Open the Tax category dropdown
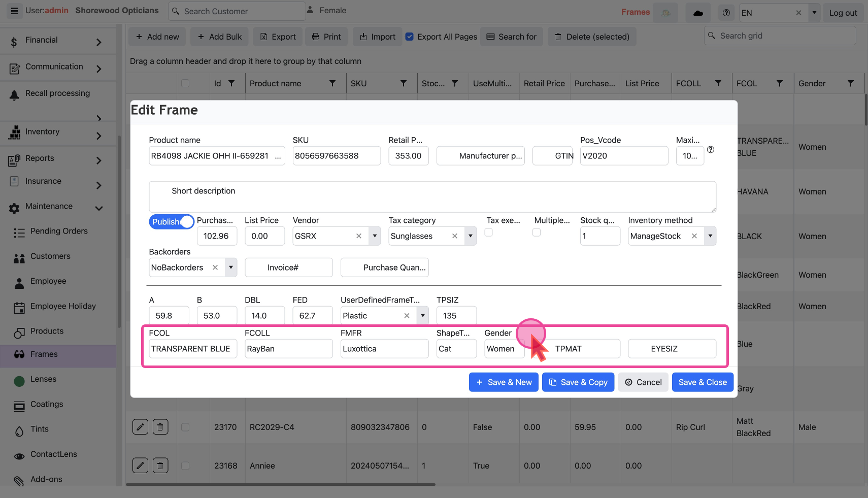 coord(471,236)
